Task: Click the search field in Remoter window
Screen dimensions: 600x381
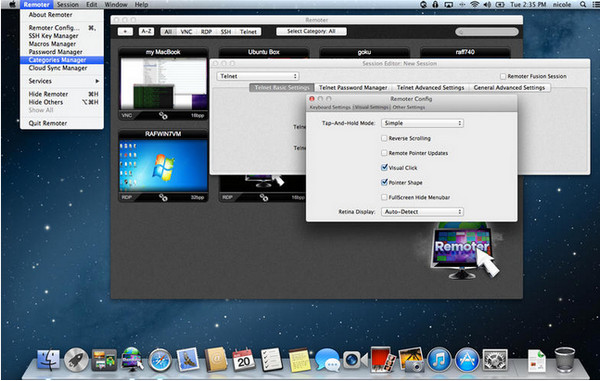Action: tap(487, 32)
